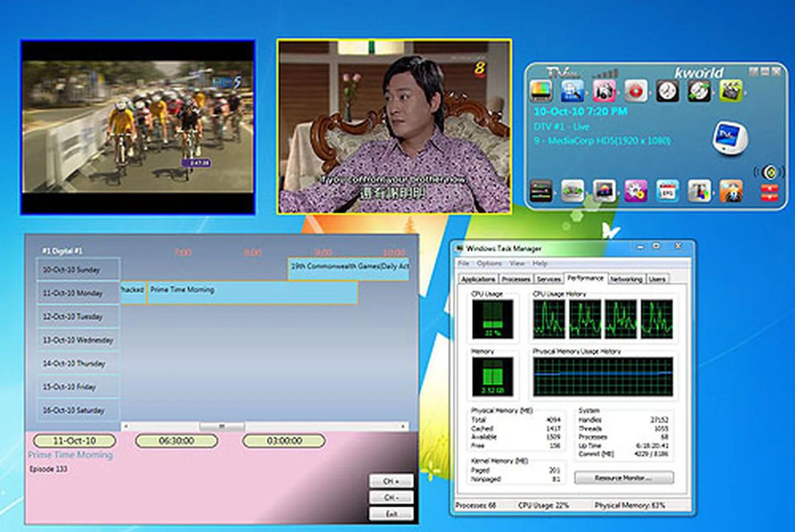Open the Processes tab in Task Manager

[516, 279]
